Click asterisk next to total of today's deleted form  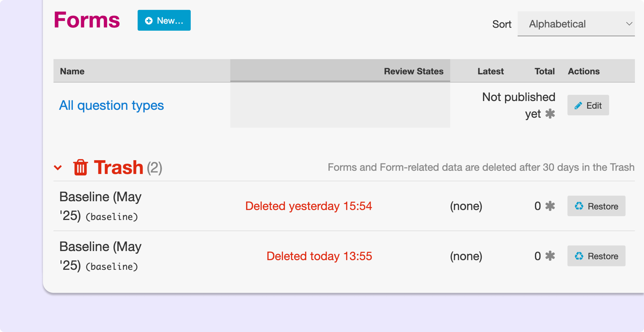(550, 256)
